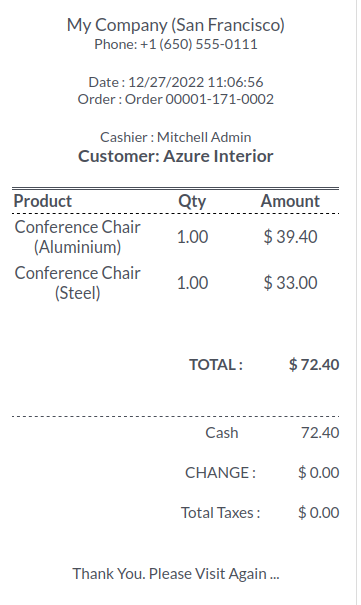Image resolution: width=361 pixels, height=605 pixels.
Task: Click the quantity 1.00 for Steel chair
Action: pyautogui.click(x=192, y=283)
